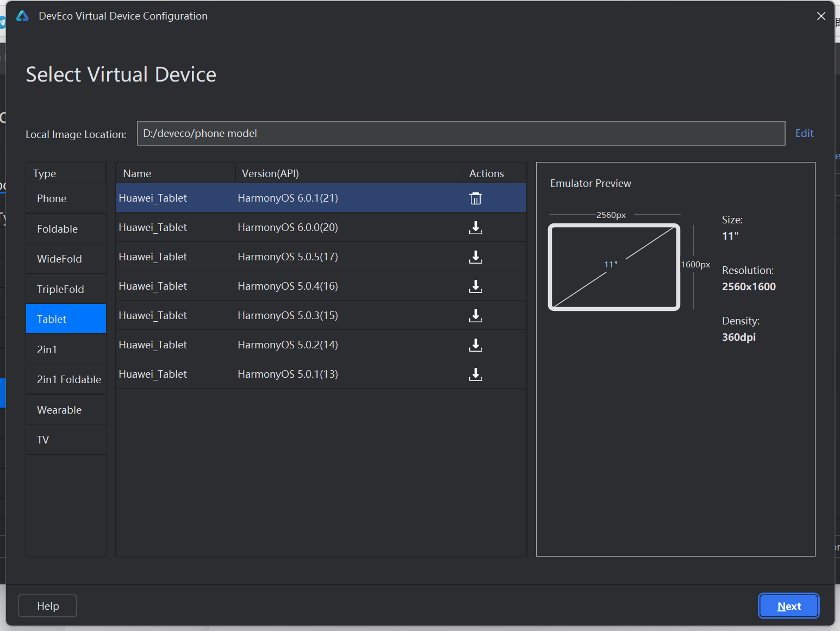Click the Name column header
The height and width of the screenshot is (631, 840).
coord(175,173)
